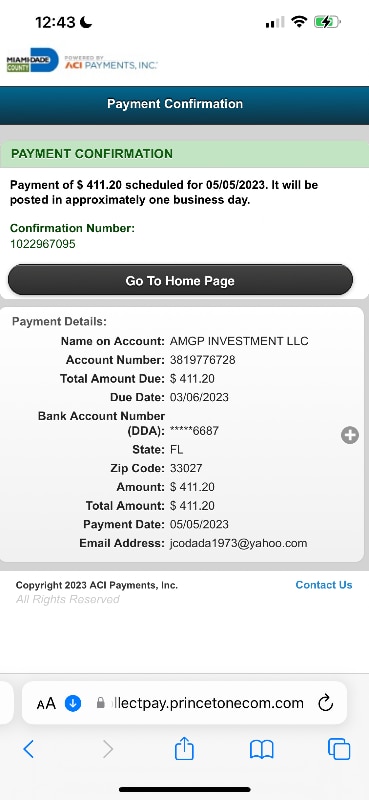
Task: Show open tabs with tabs icon
Action: [339, 749]
